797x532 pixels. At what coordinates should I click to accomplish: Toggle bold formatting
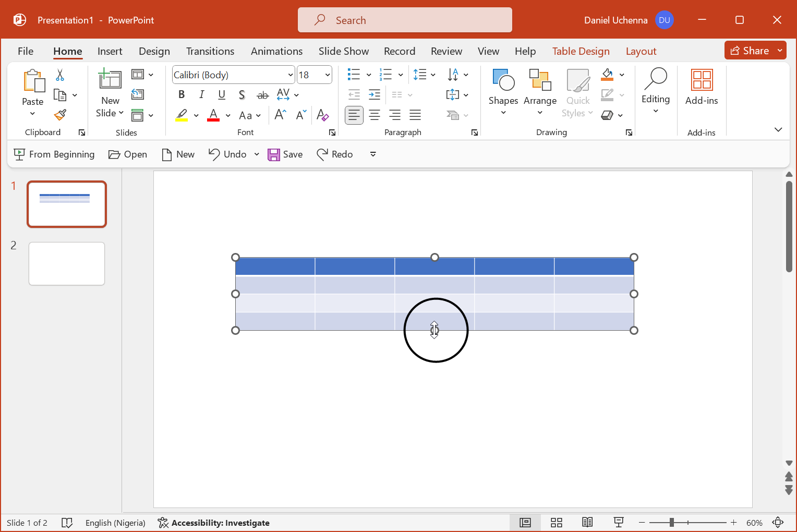tap(181, 94)
